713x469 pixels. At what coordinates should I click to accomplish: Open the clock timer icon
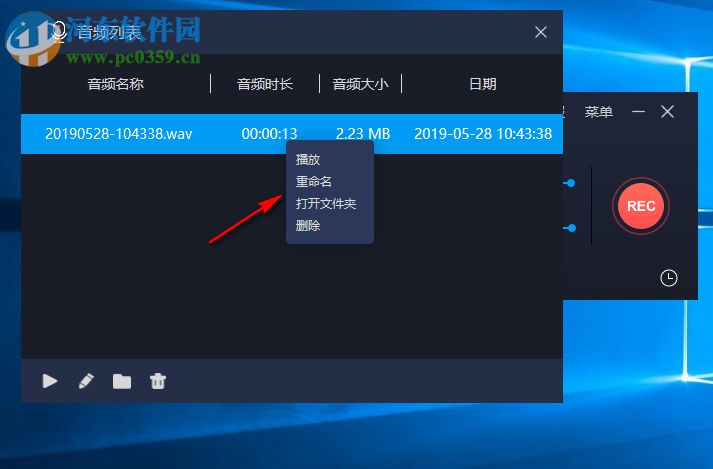pyautogui.click(x=668, y=278)
